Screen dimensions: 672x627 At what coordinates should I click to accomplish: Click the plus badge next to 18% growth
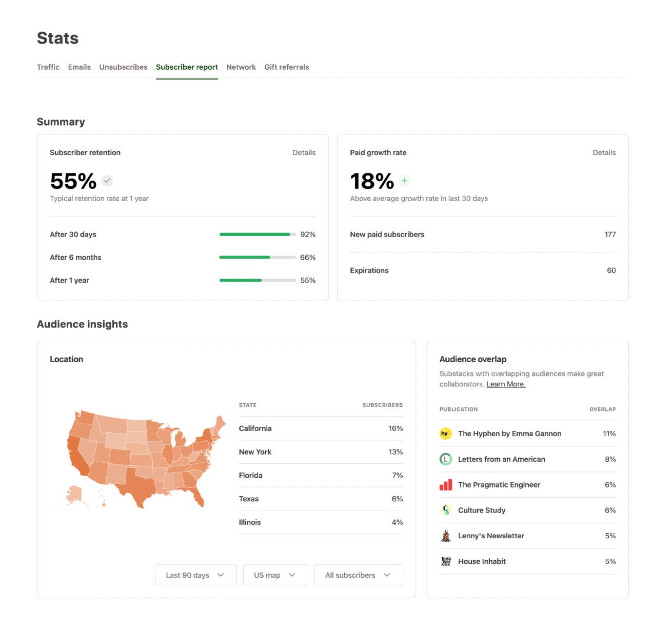(404, 181)
